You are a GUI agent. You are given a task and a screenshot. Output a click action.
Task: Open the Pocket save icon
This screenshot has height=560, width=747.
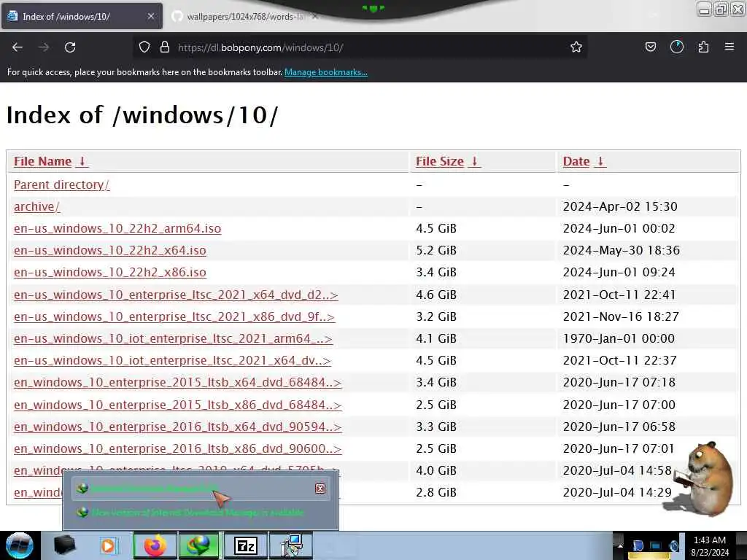[x=651, y=47]
